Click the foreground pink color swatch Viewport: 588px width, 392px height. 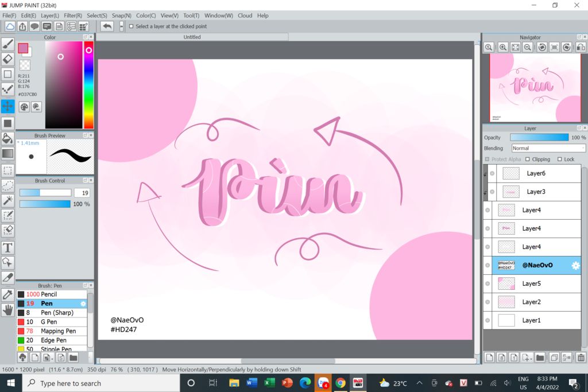[23, 48]
